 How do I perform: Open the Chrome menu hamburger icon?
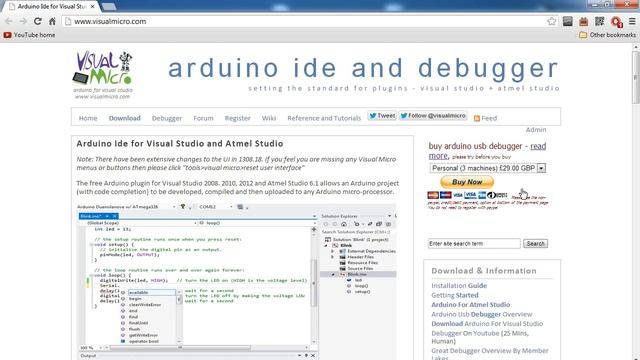point(632,21)
